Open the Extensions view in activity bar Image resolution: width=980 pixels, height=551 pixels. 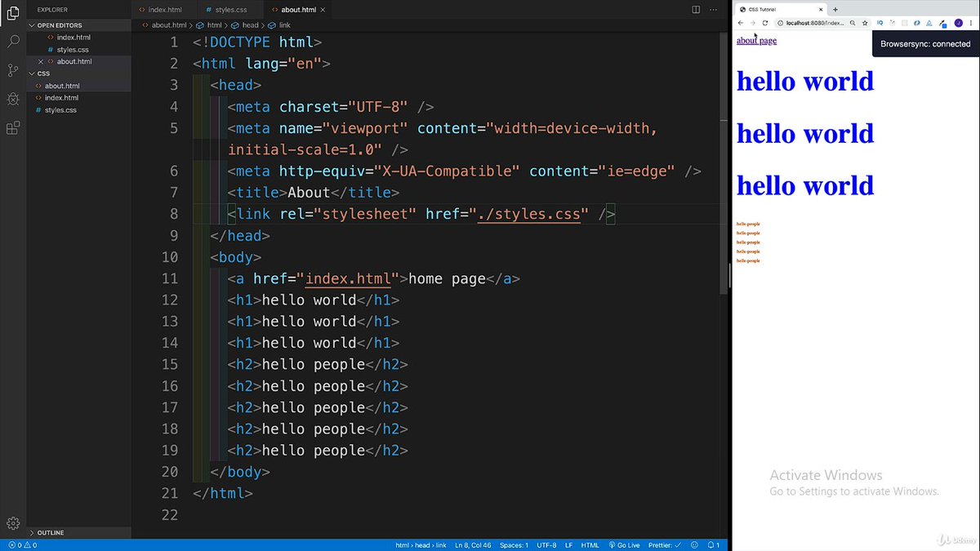pos(13,128)
